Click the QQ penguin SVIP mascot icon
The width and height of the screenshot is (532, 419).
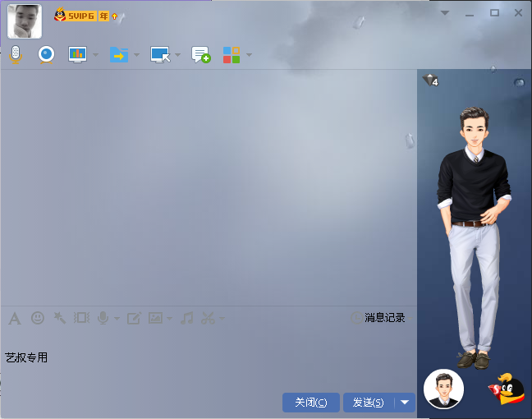click(x=507, y=389)
